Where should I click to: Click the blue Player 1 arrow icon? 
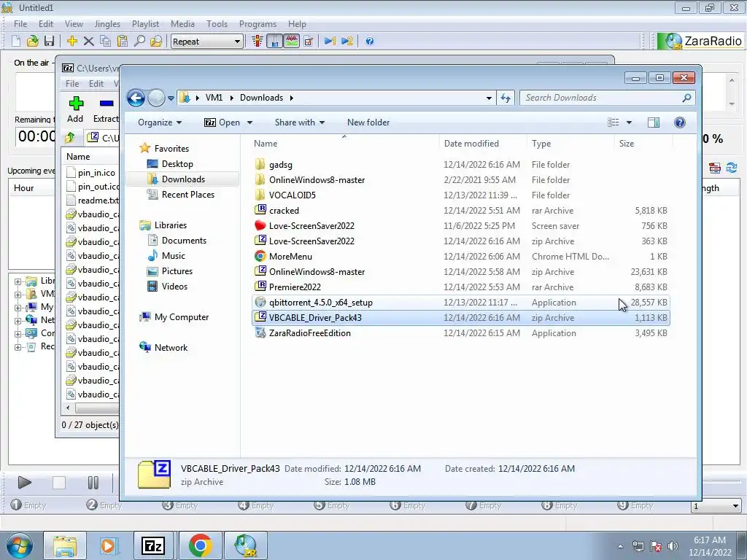pyautogui.click(x=330, y=42)
